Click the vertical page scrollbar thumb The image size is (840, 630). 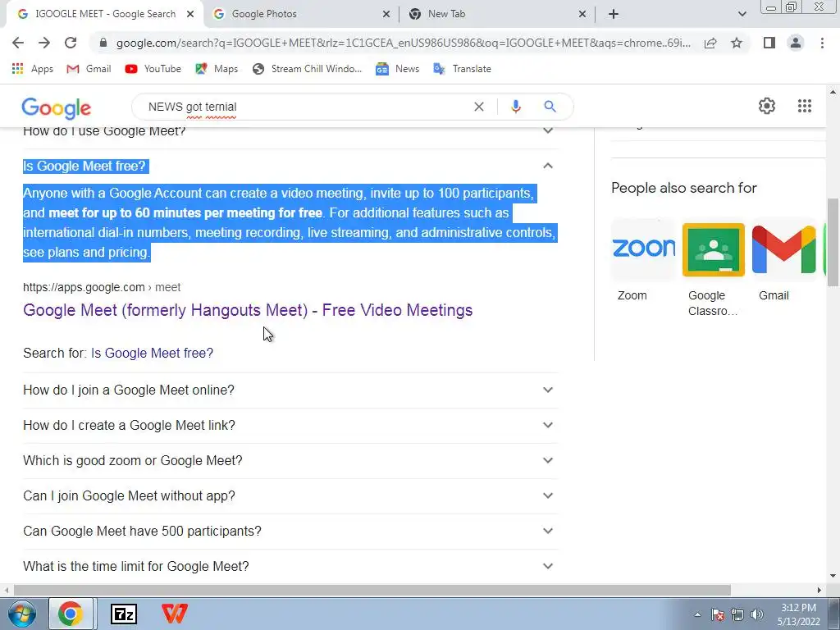(833, 242)
